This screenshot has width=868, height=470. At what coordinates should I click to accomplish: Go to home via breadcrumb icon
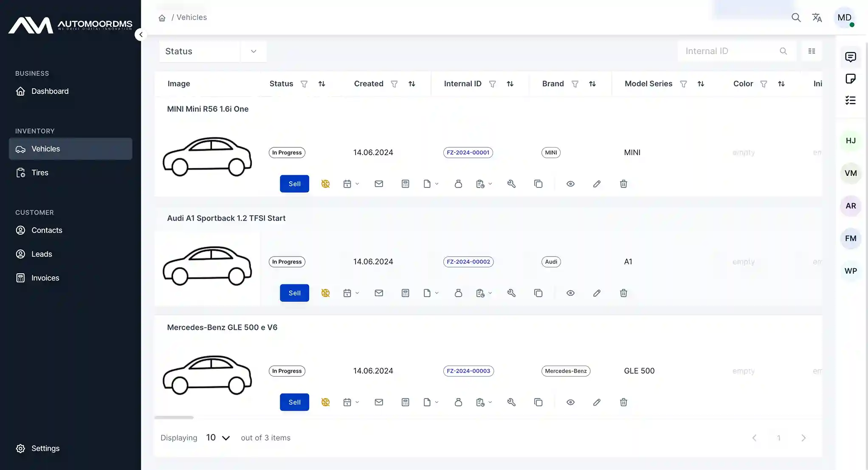[162, 18]
